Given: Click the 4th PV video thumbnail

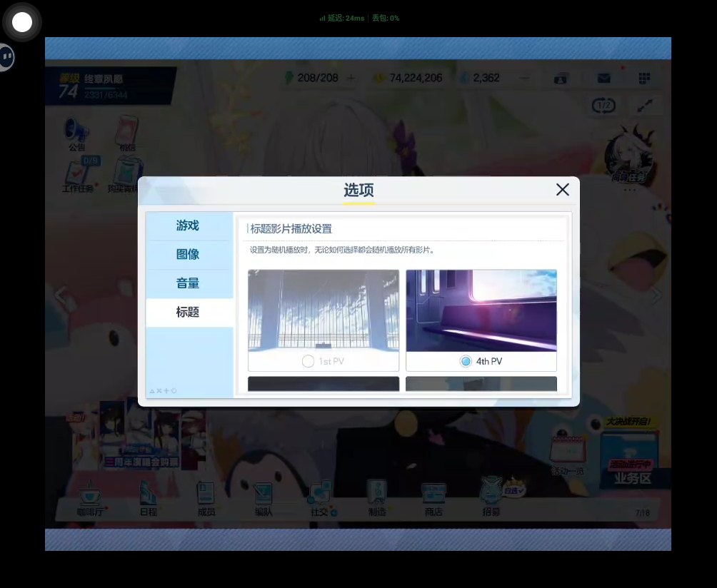Looking at the screenshot, I should tap(481, 310).
